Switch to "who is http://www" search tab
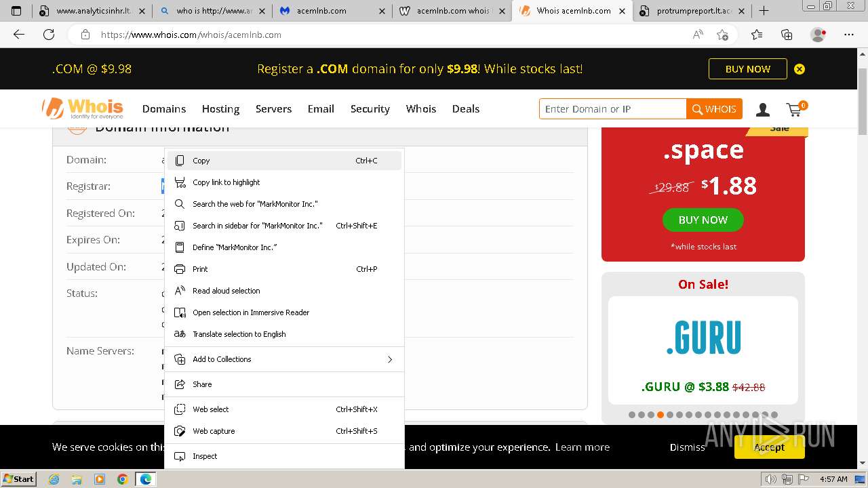 tap(212, 11)
